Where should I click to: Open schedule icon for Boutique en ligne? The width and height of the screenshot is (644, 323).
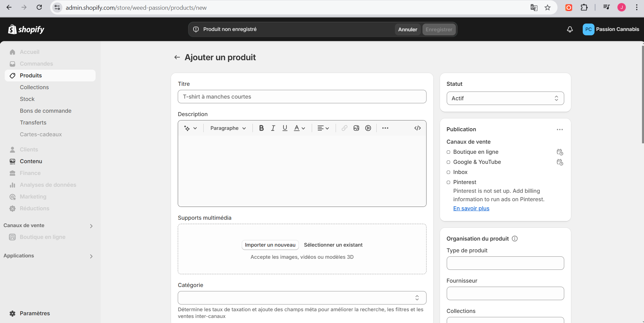[560, 152]
